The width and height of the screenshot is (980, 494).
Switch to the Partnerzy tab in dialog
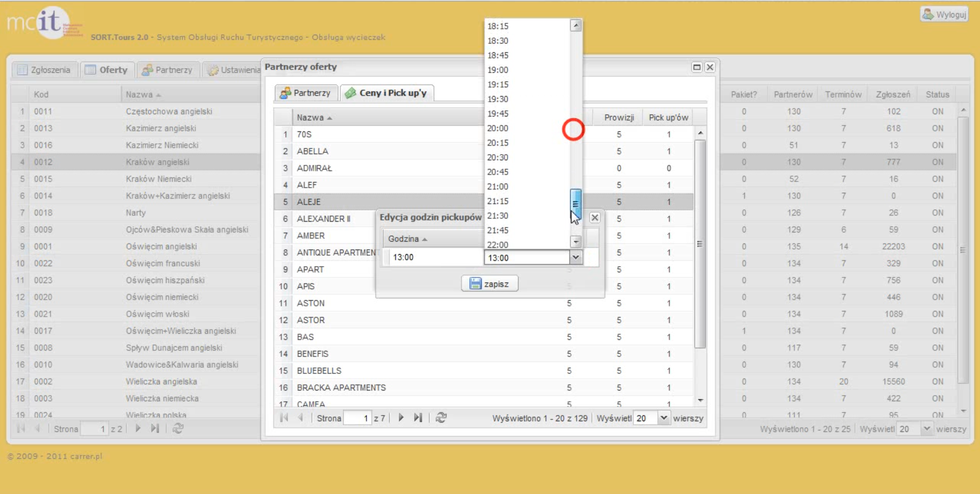coord(306,93)
